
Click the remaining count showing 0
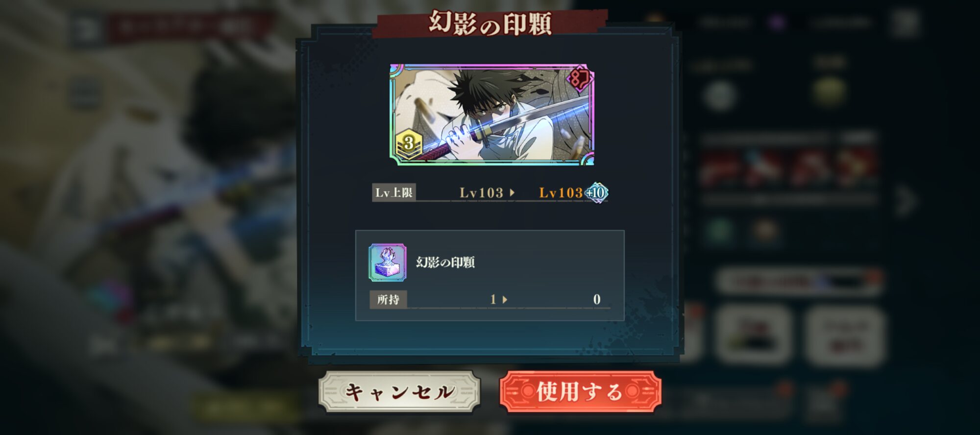(x=597, y=299)
